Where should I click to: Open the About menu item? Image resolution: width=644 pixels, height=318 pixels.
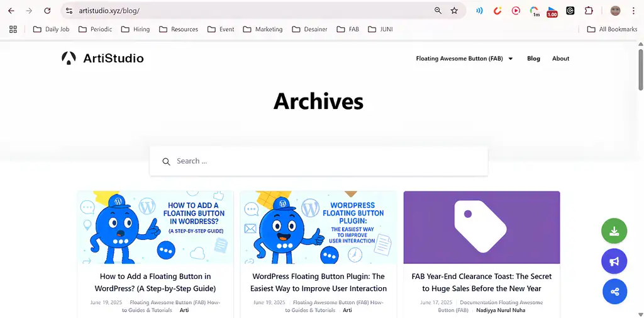coord(560,59)
